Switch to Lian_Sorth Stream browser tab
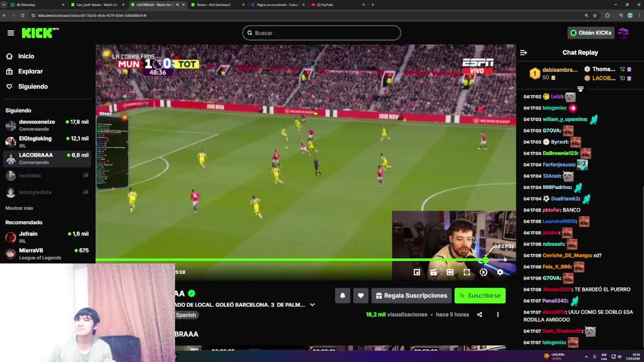The image size is (644, 362). [x=97, y=5]
